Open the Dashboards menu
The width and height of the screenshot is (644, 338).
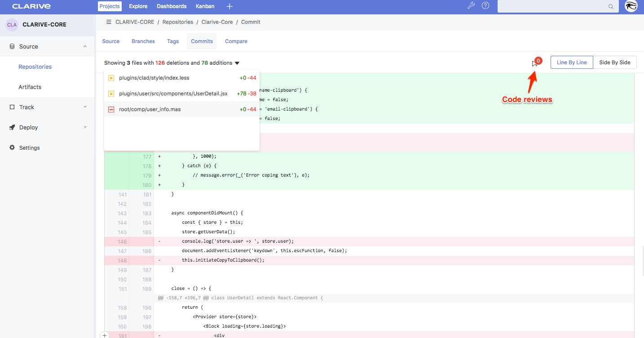pyautogui.click(x=172, y=6)
